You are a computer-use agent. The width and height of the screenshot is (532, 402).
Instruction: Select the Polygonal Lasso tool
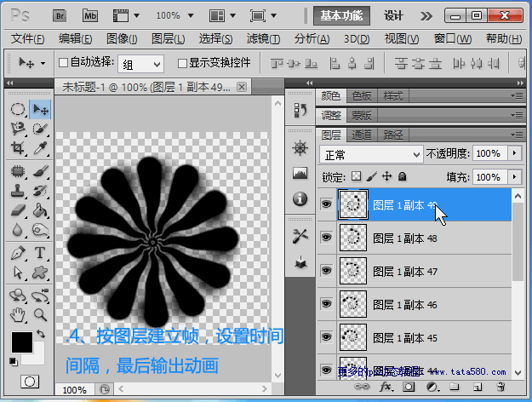tap(18, 129)
